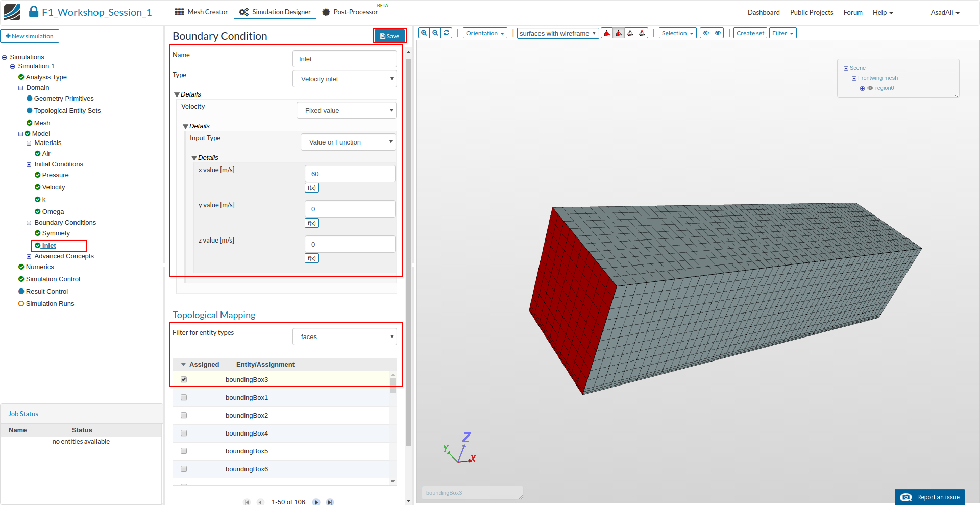Uncheck the boundingBox3 checkbox
This screenshot has height=505, width=980.
(184, 379)
